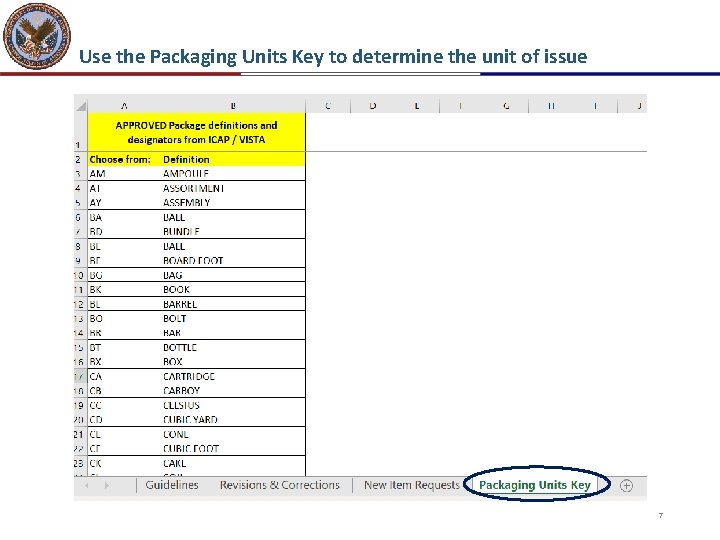Click the next sheet navigation arrow
Screen dimensions: 720x540
107,485
